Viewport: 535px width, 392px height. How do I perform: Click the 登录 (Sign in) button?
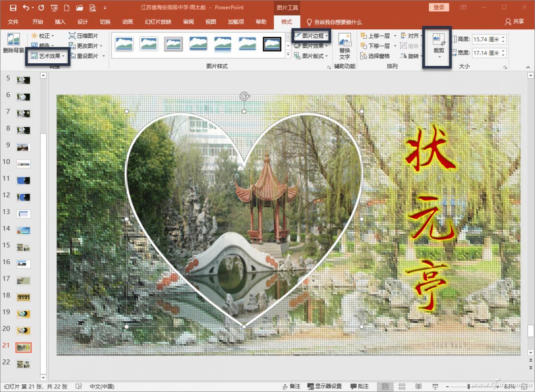[x=438, y=7]
